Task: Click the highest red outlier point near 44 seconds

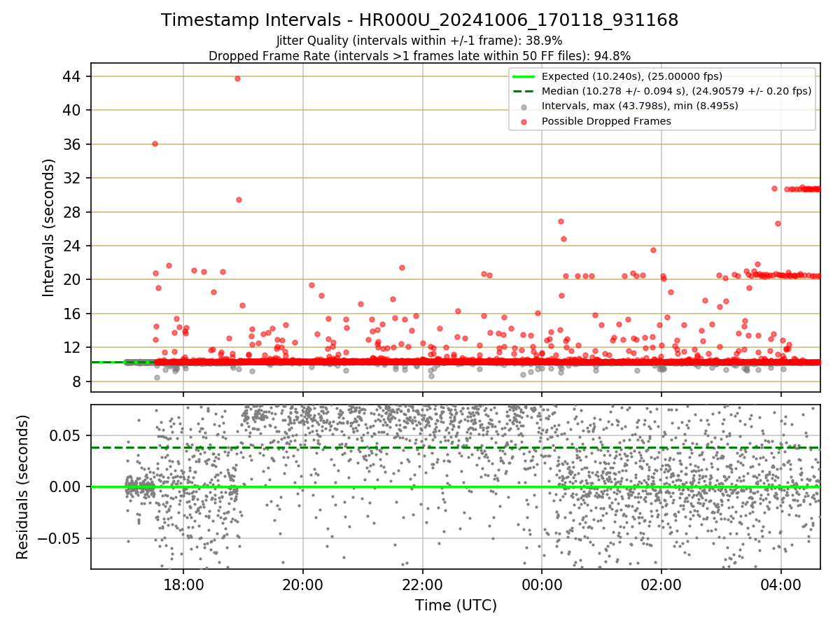Action: point(237,78)
